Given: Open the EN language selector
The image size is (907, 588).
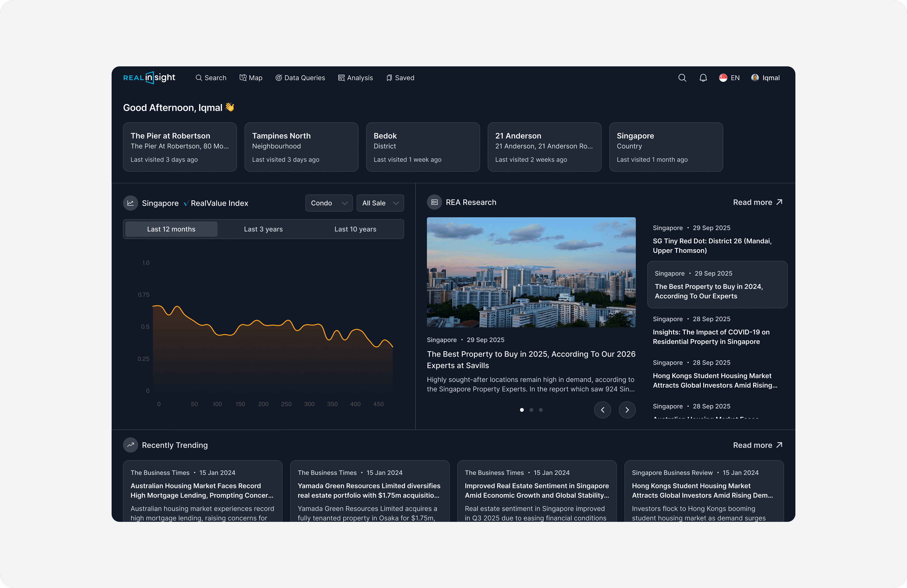Looking at the screenshot, I should [735, 78].
